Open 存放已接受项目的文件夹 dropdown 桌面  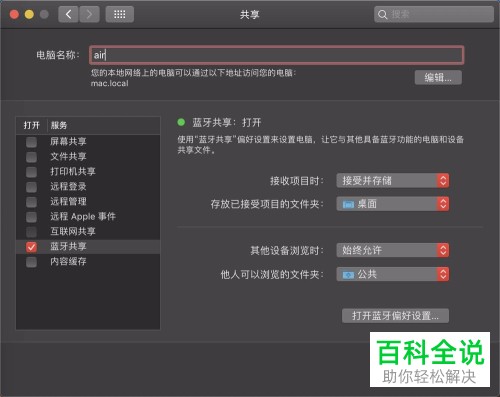393,204
